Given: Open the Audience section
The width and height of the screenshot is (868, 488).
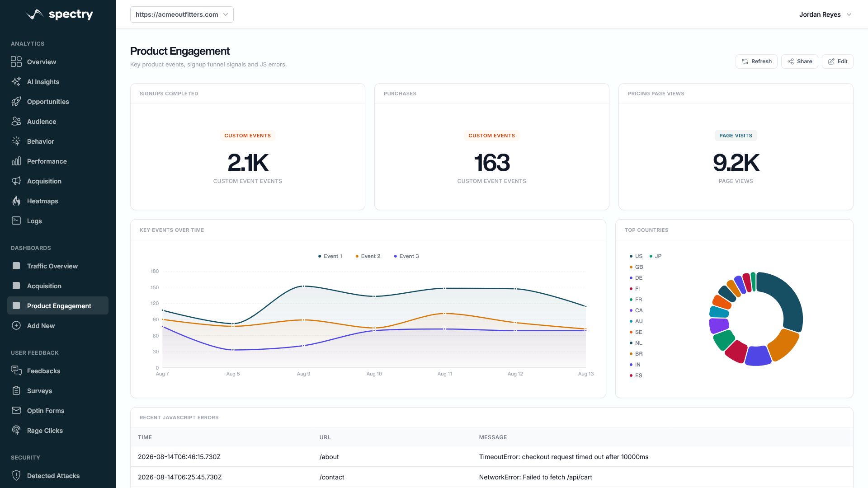Looking at the screenshot, I should (x=58, y=122).
